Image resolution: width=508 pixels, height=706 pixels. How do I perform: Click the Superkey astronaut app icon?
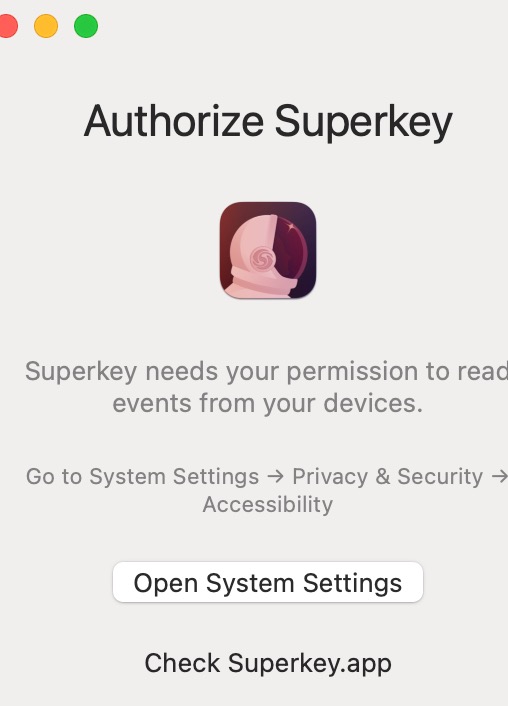268,250
